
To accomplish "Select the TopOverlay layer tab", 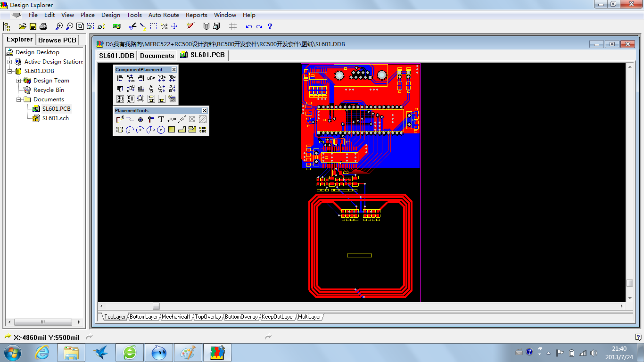I will click(x=207, y=317).
